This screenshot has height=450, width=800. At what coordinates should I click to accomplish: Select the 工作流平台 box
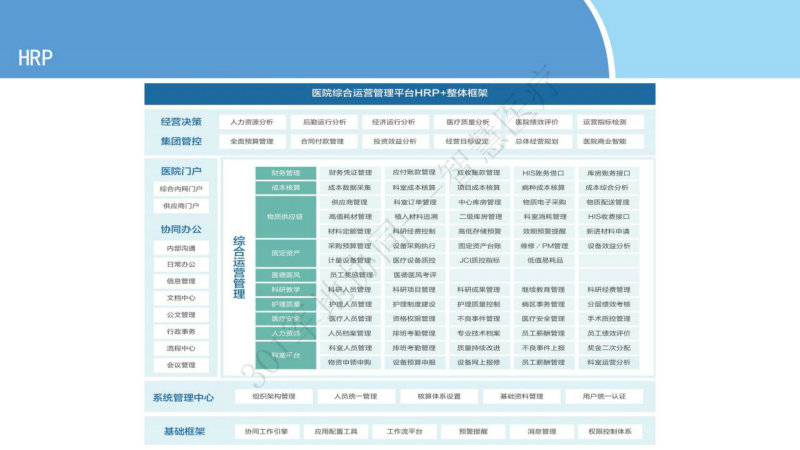coord(405,432)
